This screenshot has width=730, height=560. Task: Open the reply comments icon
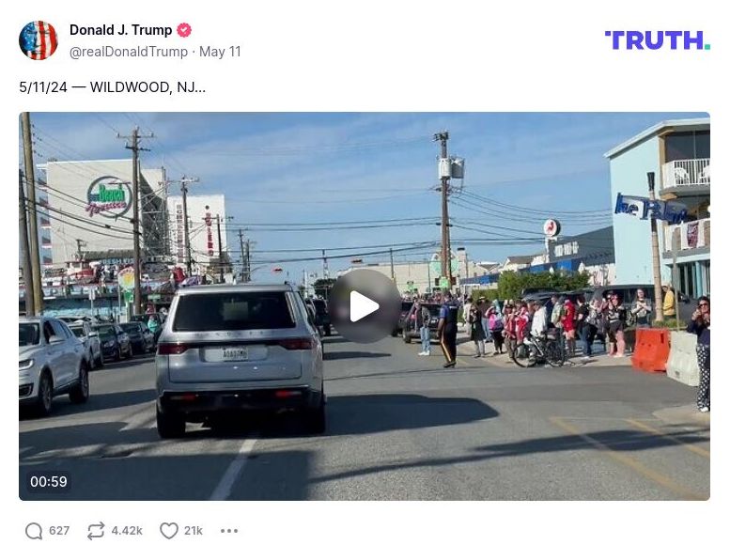click(34, 531)
